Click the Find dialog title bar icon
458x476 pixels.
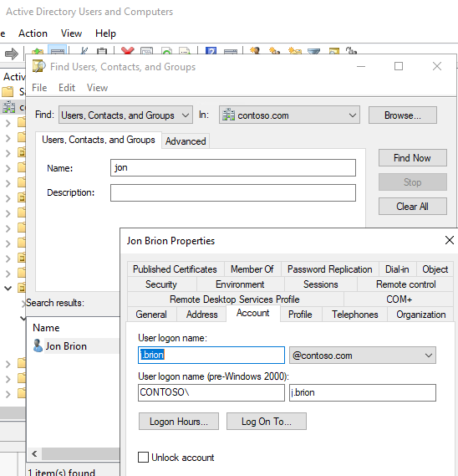[38, 66]
